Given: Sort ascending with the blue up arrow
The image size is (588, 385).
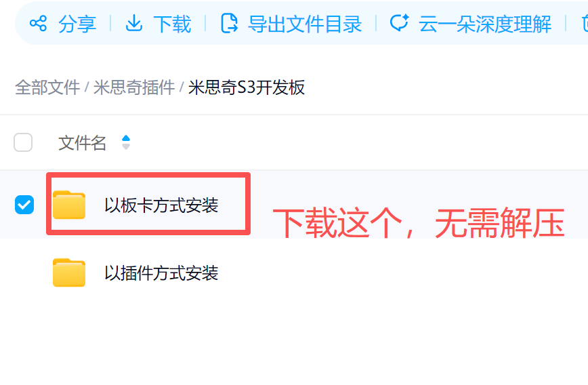Looking at the screenshot, I should tap(126, 138).
